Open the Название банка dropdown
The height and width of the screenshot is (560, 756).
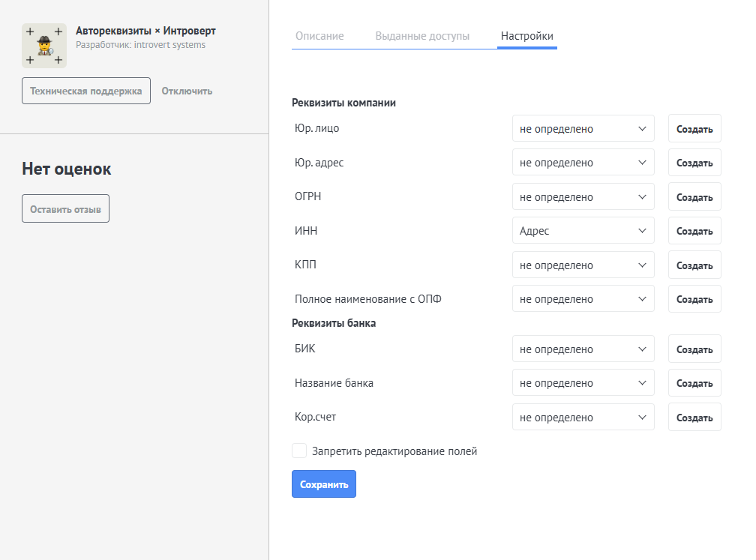(x=583, y=383)
